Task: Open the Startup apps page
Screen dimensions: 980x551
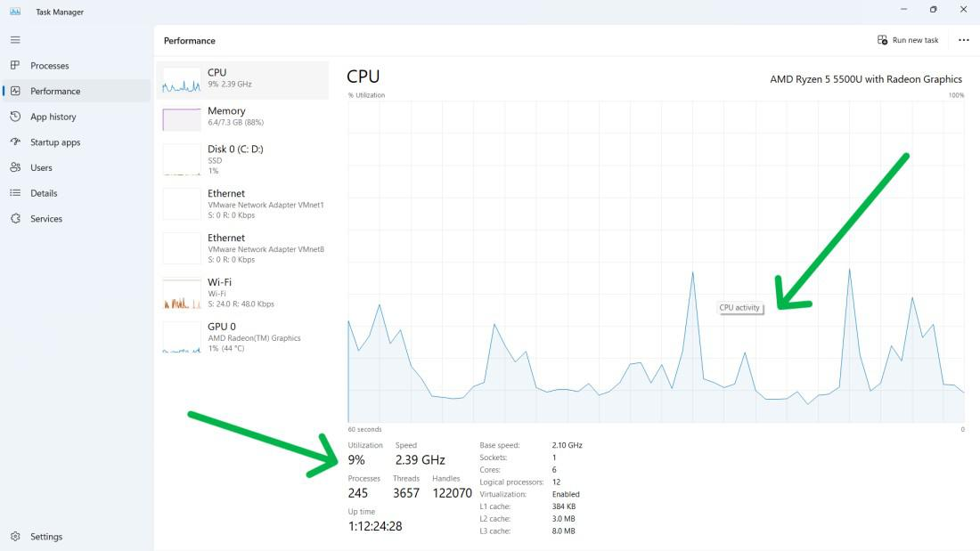Action: click(53, 142)
